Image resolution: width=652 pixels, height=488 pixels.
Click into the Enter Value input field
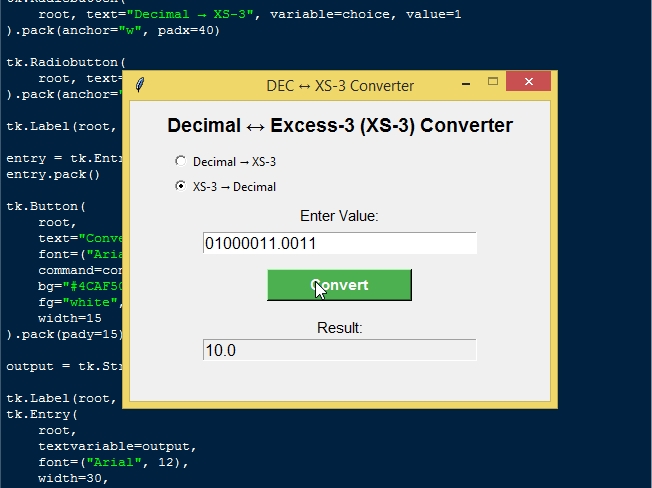coord(339,243)
